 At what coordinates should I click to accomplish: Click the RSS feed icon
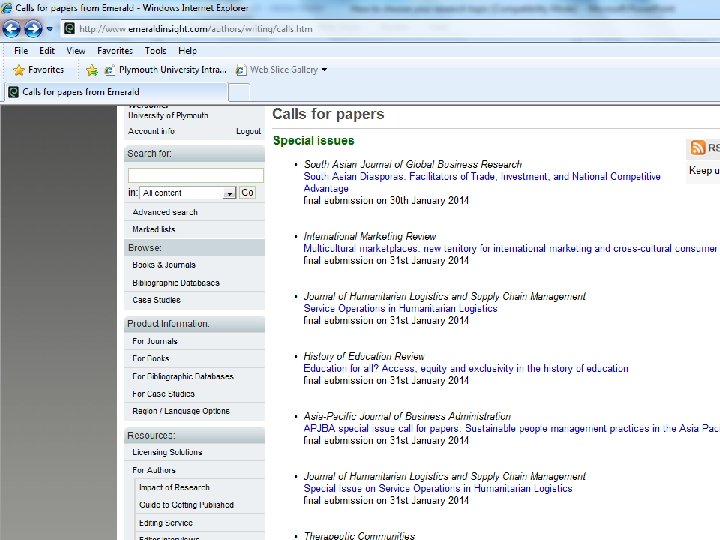pyautogui.click(x=698, y=147)
